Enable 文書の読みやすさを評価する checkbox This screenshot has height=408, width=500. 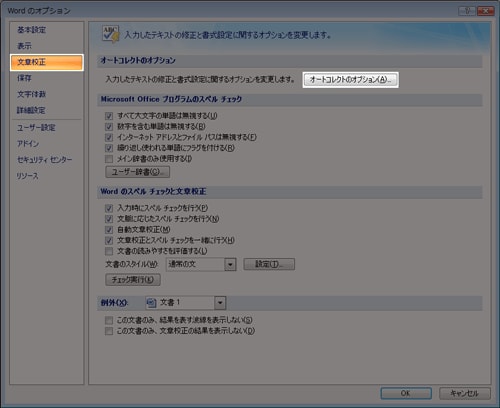(109, 251)
